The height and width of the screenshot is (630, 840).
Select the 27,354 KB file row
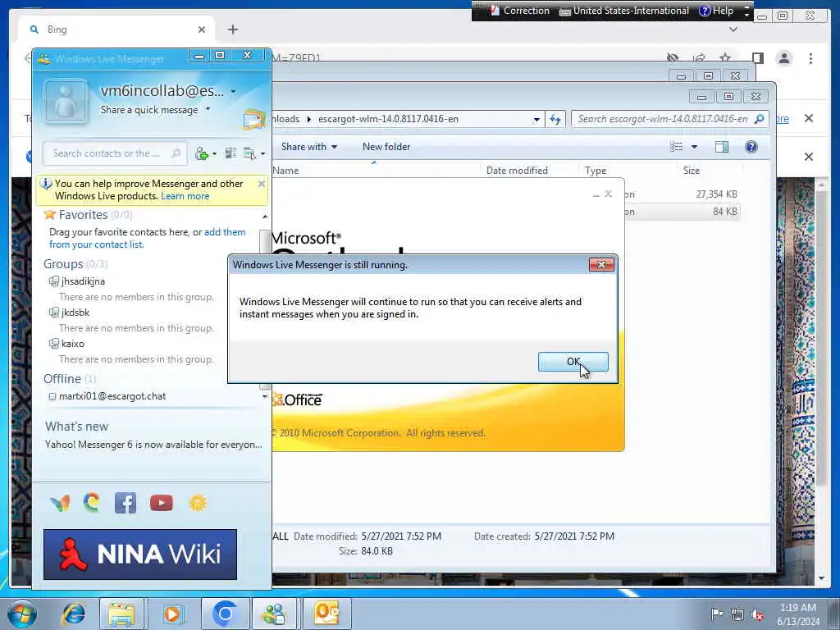tap(682, 194)
